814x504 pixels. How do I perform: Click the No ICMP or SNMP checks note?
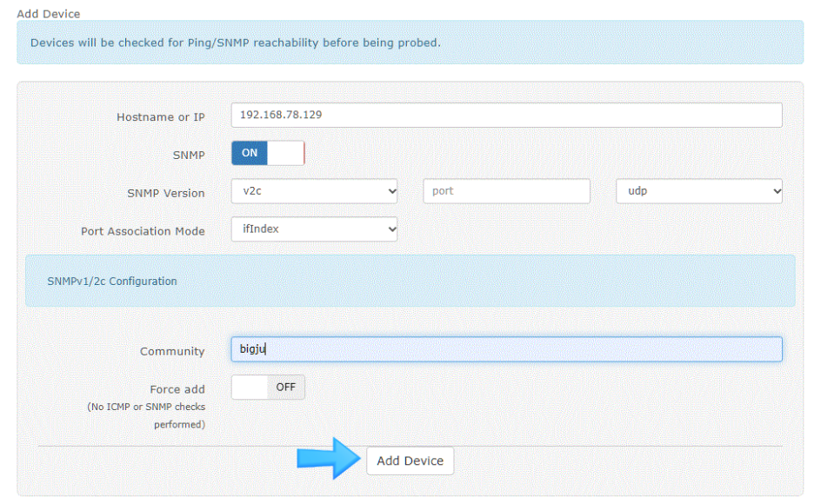click(146, 416)
